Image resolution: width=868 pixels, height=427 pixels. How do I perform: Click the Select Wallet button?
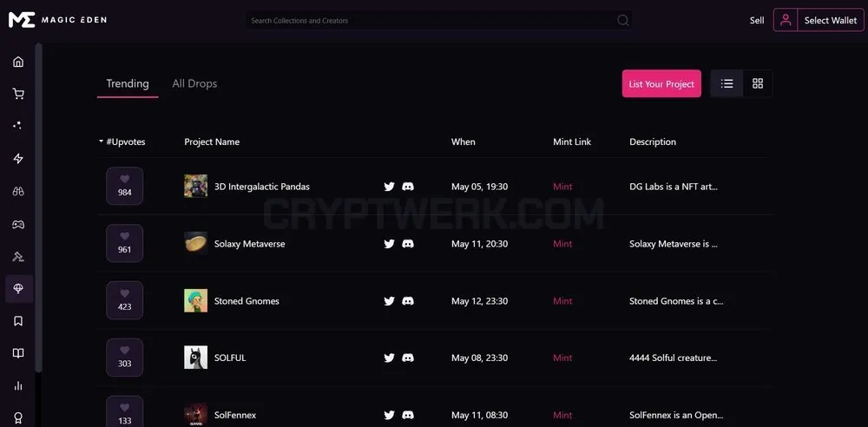(831, 20)
